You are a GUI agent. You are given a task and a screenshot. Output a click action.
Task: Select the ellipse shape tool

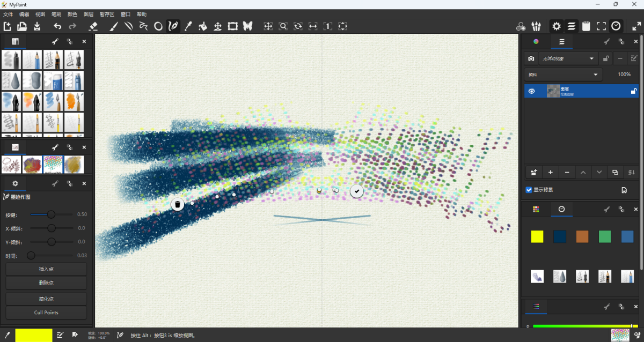point(158,26)
